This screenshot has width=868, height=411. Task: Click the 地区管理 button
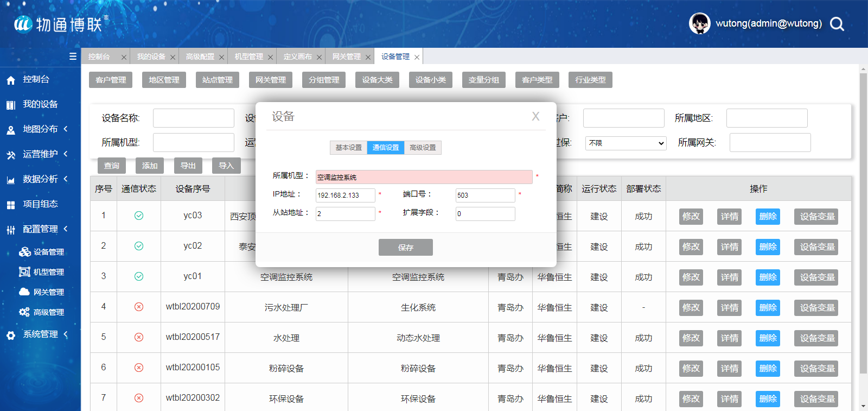coord(164,80)
